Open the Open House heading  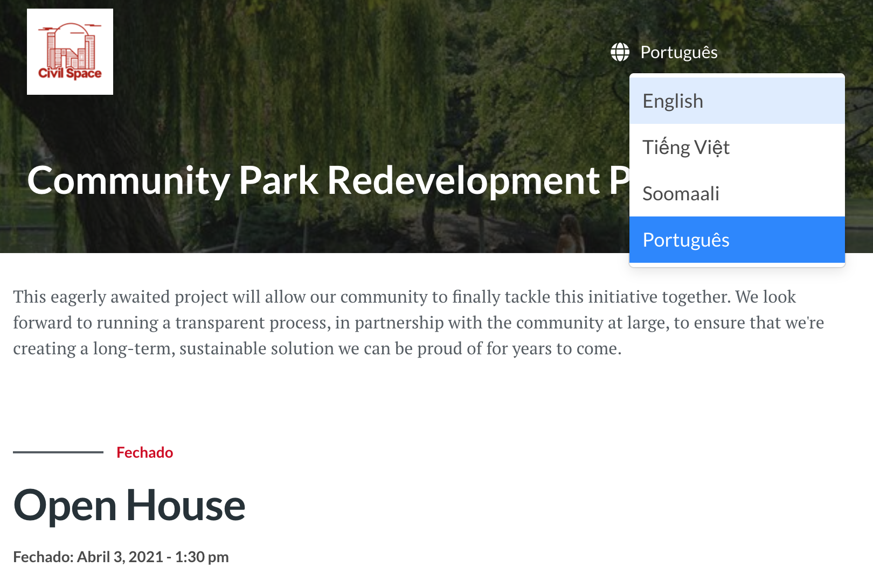[x=129, y=506]
